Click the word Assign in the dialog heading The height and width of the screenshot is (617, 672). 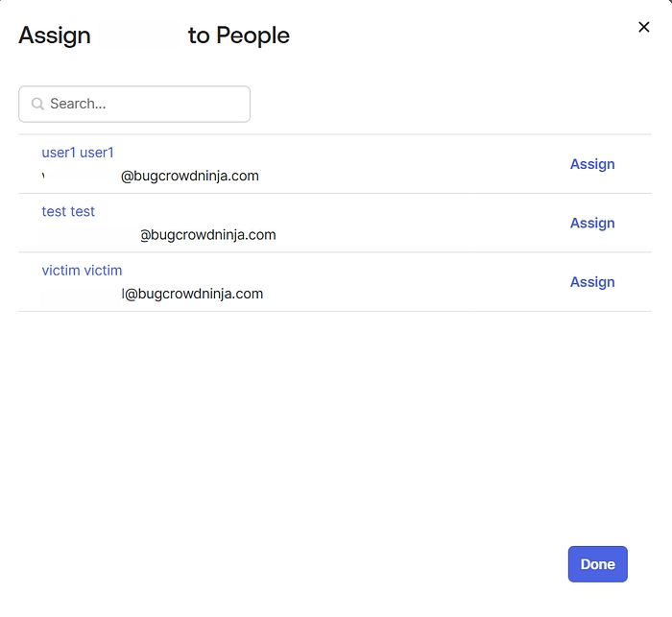coord(55,36)
